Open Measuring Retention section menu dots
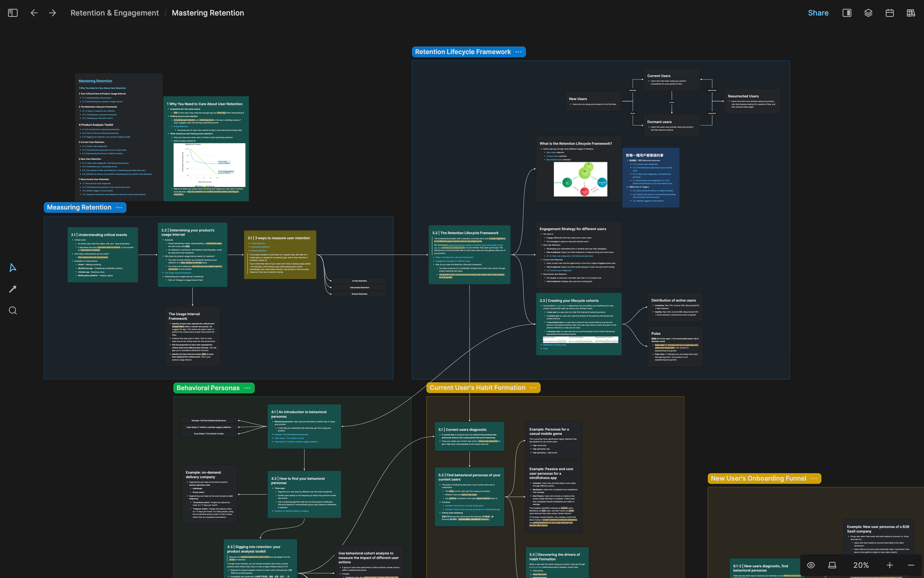 [x=119, y=208]
